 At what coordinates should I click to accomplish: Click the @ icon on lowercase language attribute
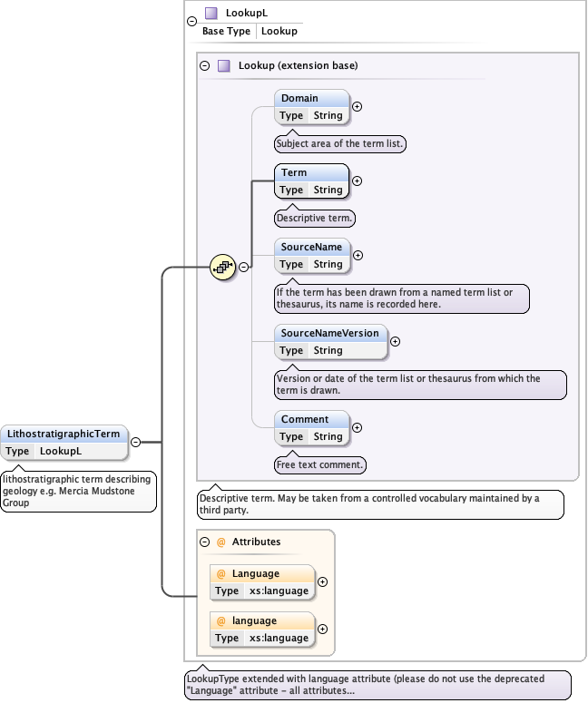coord(220,621)
